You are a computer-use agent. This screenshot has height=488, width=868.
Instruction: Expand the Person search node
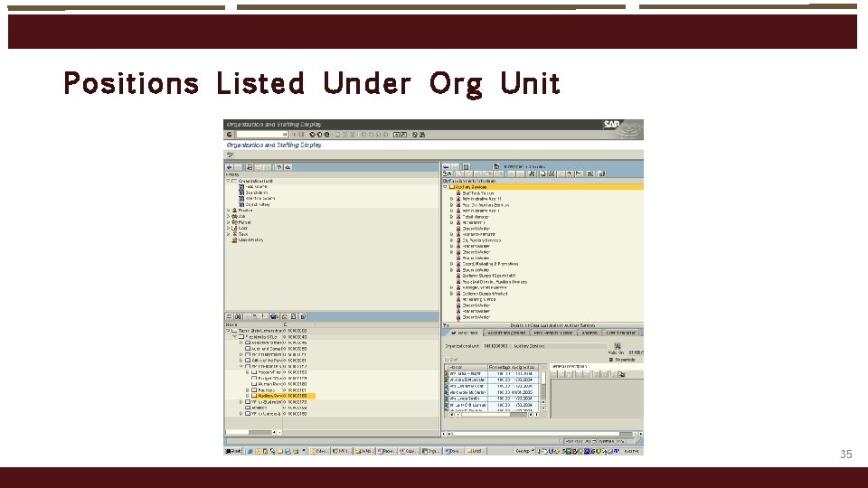228,222
